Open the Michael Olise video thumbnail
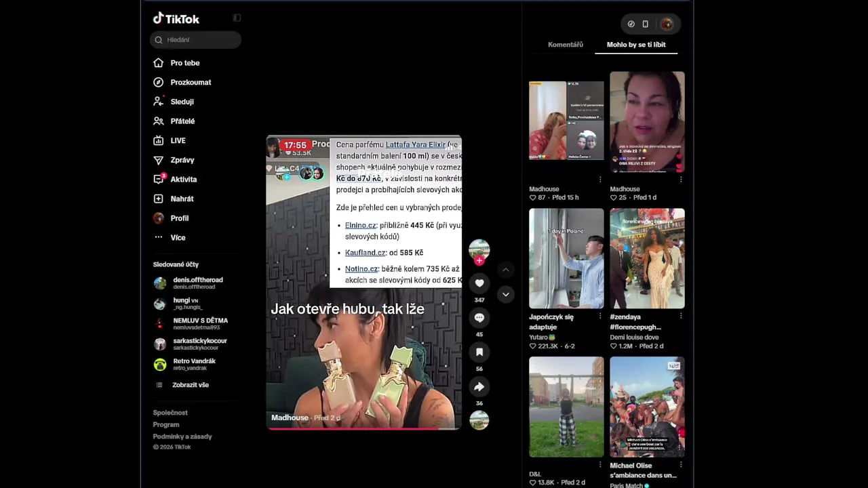The image size is (868, 488). click(647, 407)
